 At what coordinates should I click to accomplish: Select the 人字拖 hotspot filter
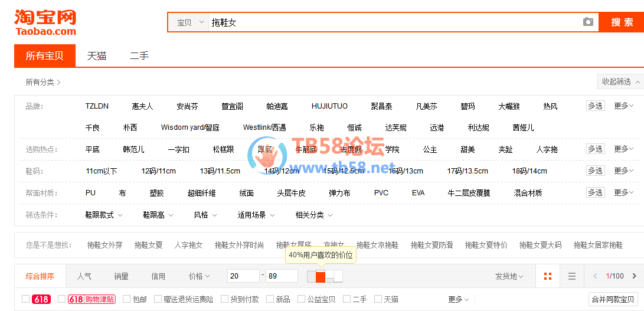click(x=547, y=149)
